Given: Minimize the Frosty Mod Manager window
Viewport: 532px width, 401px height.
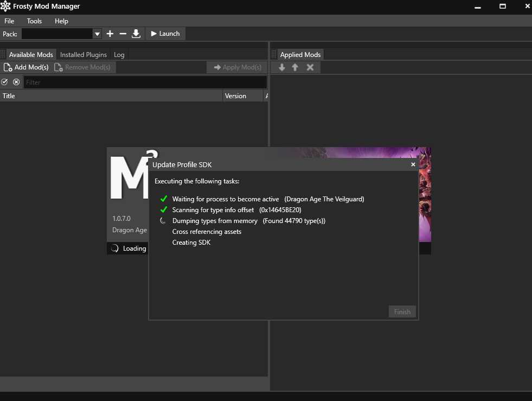Looking at the screenshot, I should 478,7.
